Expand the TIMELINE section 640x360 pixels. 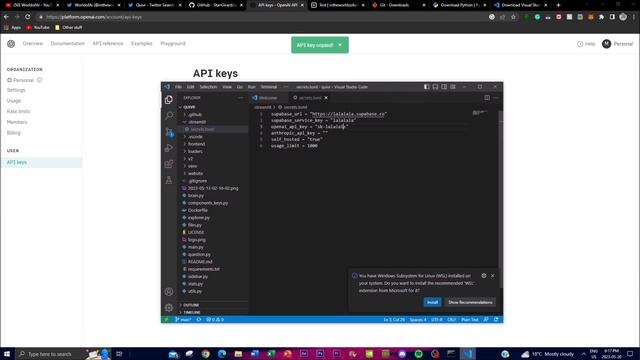213,312
